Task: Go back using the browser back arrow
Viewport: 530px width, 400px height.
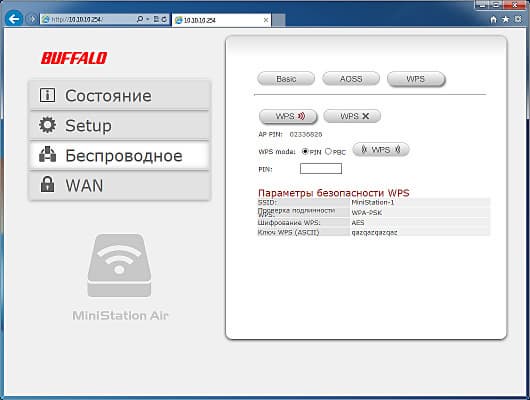Action: coord(14,19)
